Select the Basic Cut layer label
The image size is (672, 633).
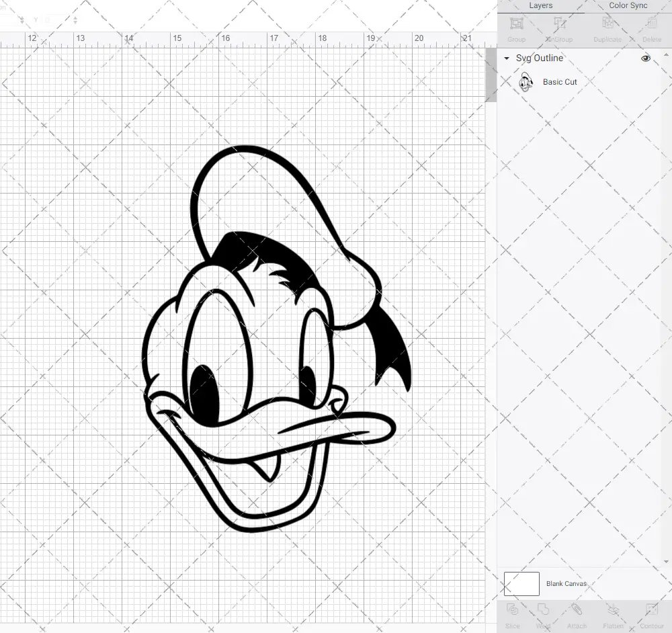point(560,82)
